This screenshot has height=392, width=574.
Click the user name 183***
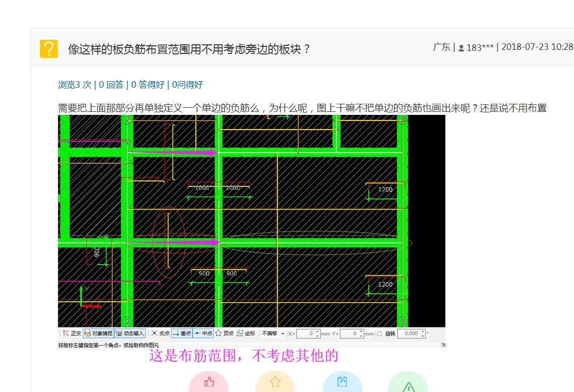[480, 47]
